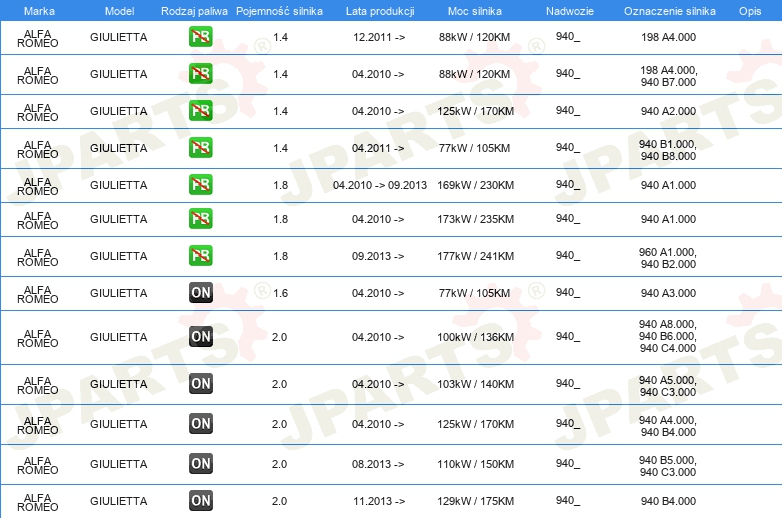Screen dimensions: 782x518
Task: Select the 940 B1.000, 940 B8.000 engine codes
Action: coord(668,150)
